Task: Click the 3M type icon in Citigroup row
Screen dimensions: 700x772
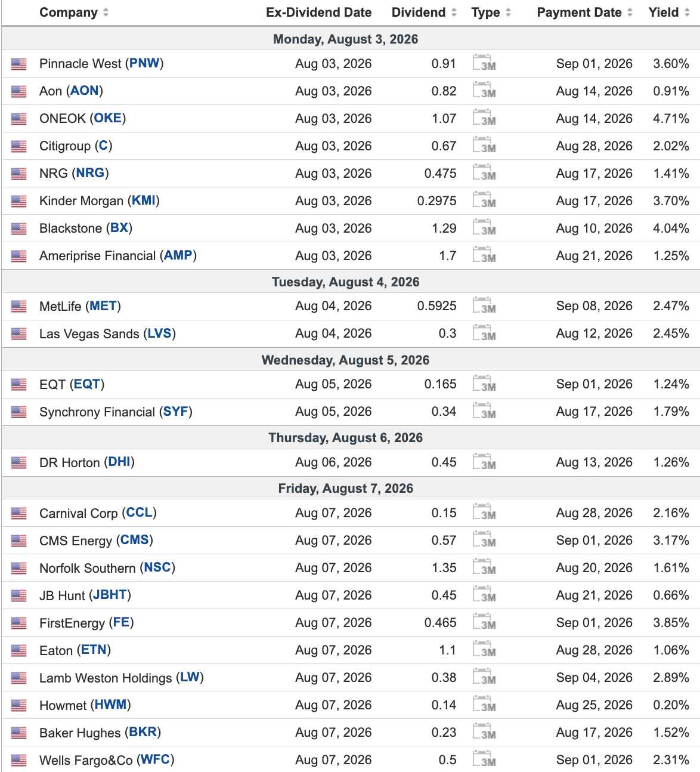Action: coord(484,145)
